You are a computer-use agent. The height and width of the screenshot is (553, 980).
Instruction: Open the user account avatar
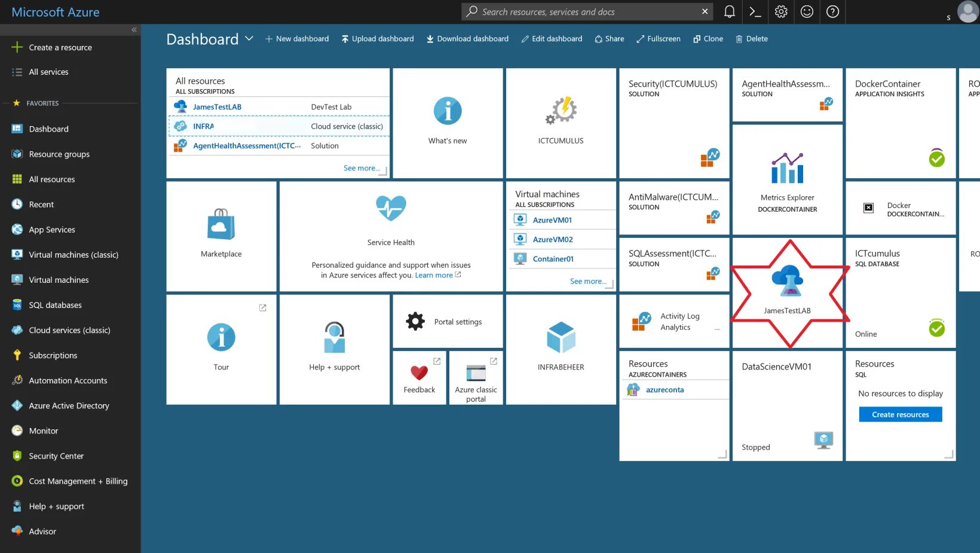tap(967, 11)
